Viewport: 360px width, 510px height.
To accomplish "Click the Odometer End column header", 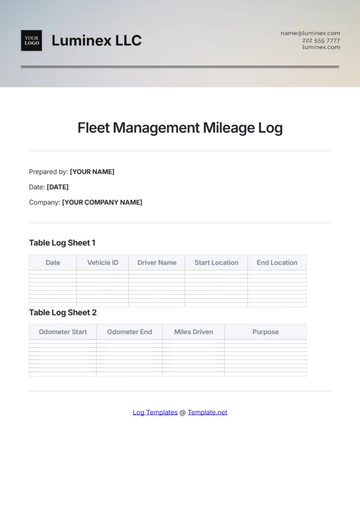I will 129,332.
